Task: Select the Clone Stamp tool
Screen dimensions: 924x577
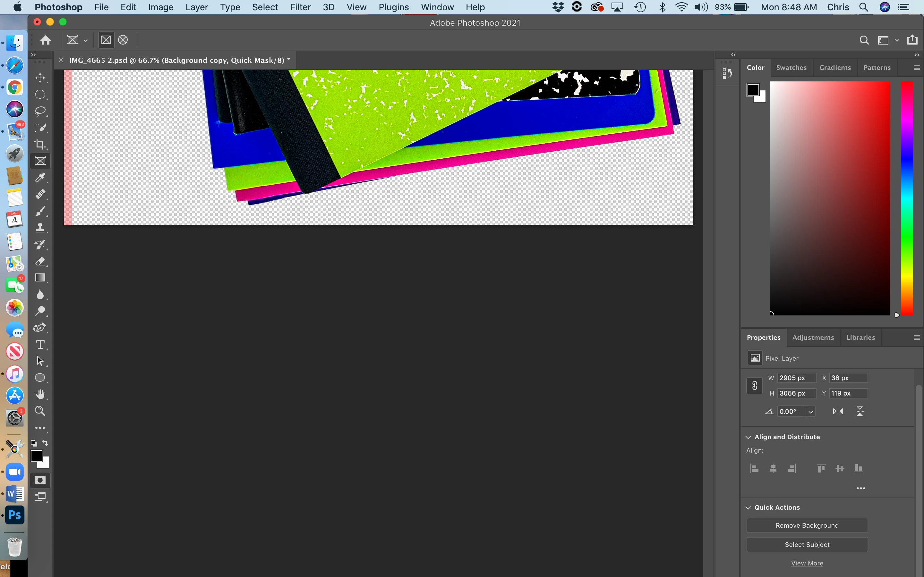Action: coord(40,228)
